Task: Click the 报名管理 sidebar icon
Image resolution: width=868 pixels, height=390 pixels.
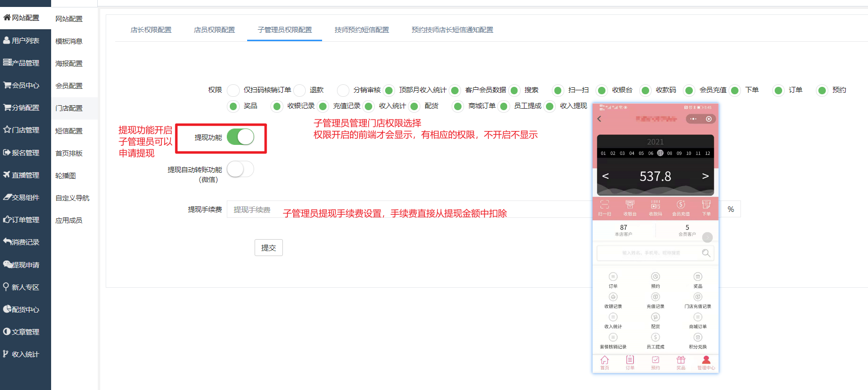Action: click(x=7, y=152)
